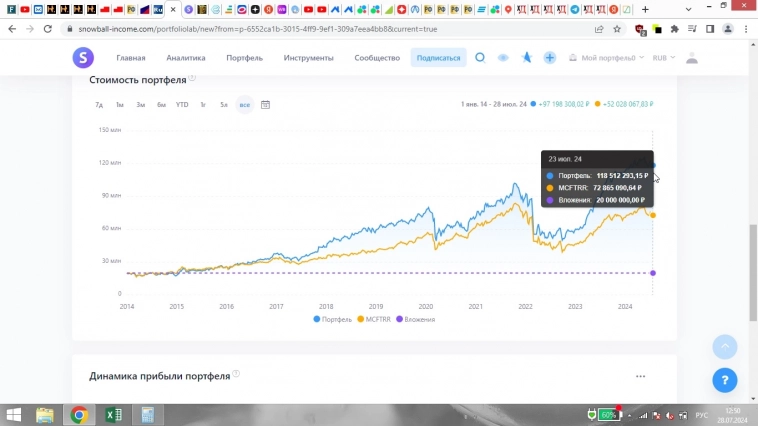The image size is (758, 426).
Task: Select the 1м period
Action: [x=120, y=104]
